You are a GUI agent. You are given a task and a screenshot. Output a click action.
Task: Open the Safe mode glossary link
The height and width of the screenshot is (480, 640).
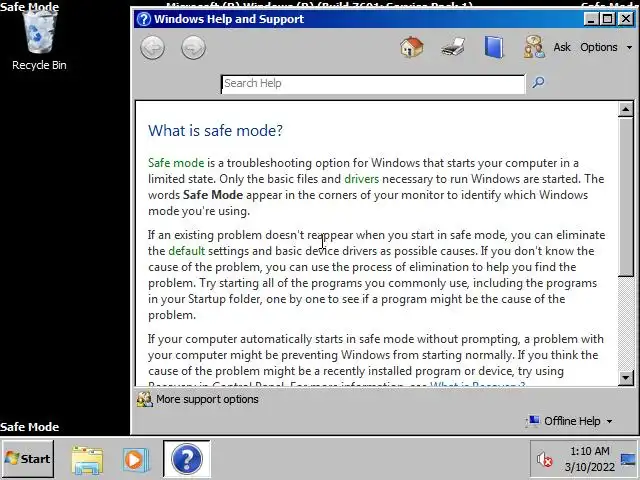(176, 163)
